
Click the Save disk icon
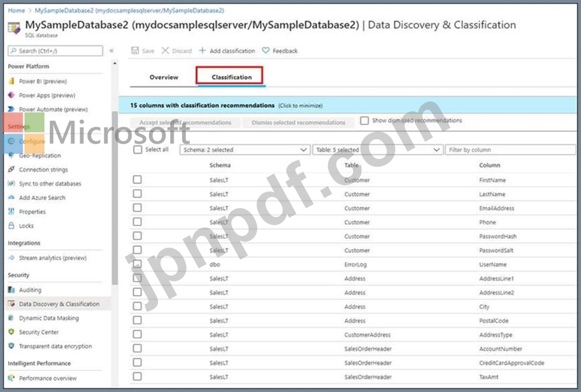click(135, 51)
